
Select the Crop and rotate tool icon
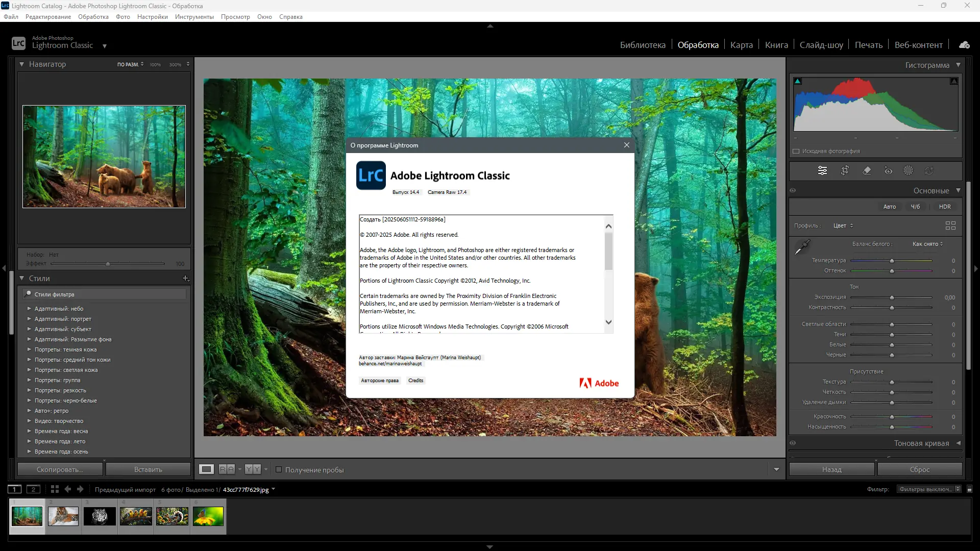coord(845,170)
